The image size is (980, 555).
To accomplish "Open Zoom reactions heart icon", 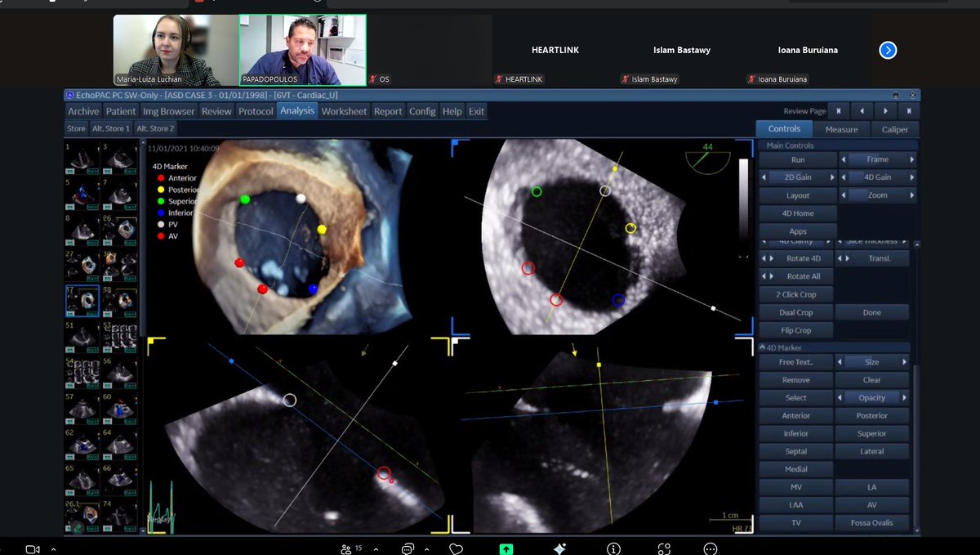I will 457,548.
